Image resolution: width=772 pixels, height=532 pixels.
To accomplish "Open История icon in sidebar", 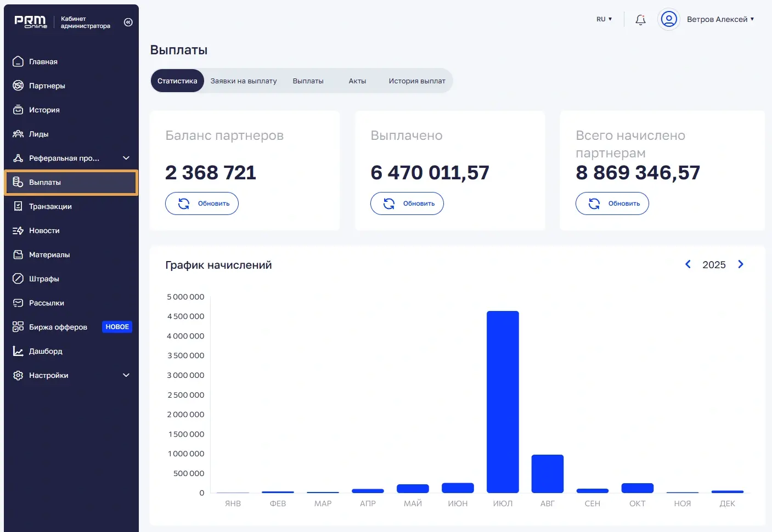I will pyautogui.click(x=18, y=110).
